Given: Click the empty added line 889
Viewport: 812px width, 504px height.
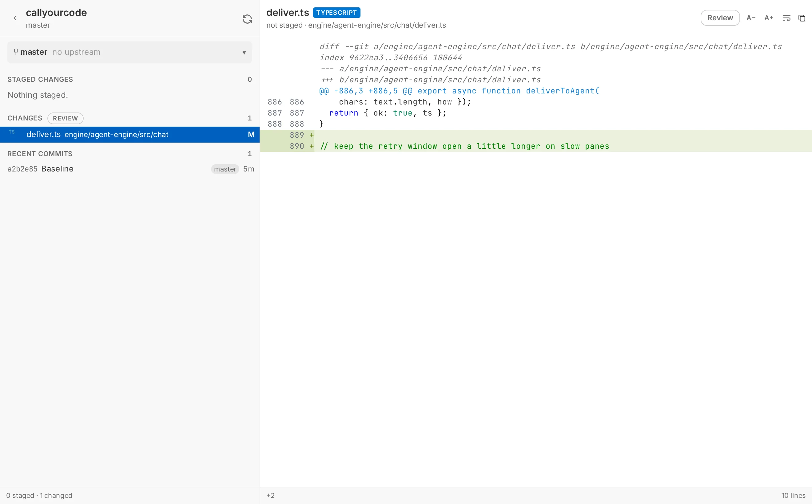Looking at the screenshot, I should (536, 135).
